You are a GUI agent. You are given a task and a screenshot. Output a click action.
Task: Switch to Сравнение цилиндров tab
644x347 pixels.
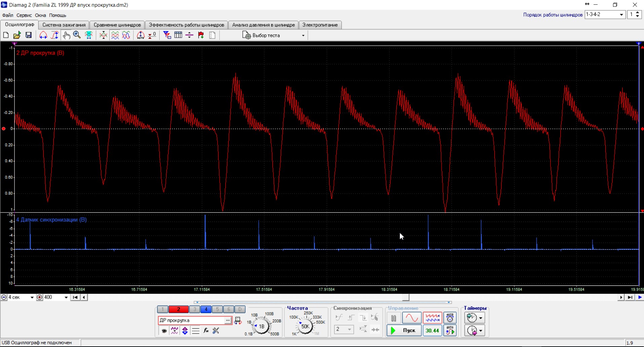tap(117, 25)
